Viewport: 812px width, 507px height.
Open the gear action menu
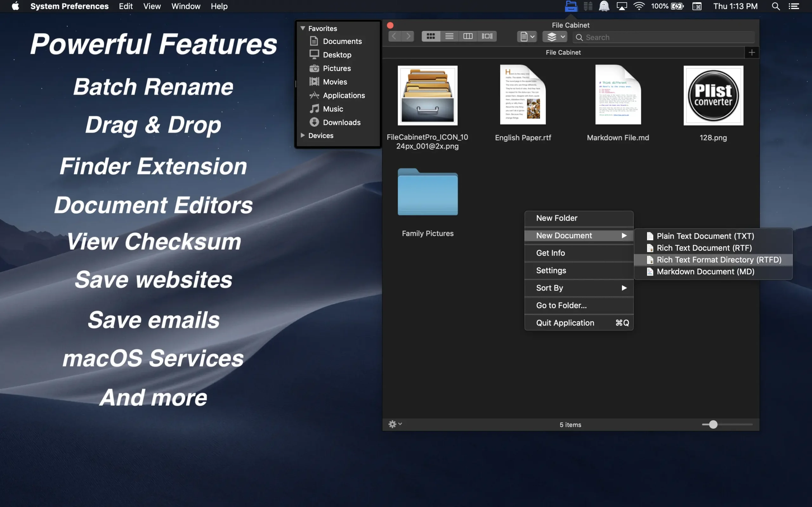[395, 424]
